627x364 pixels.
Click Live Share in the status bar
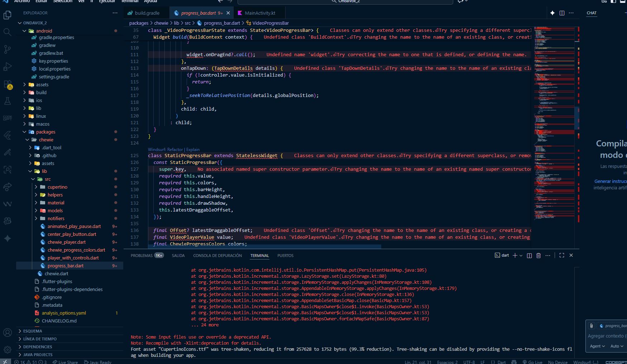point(65,362)
